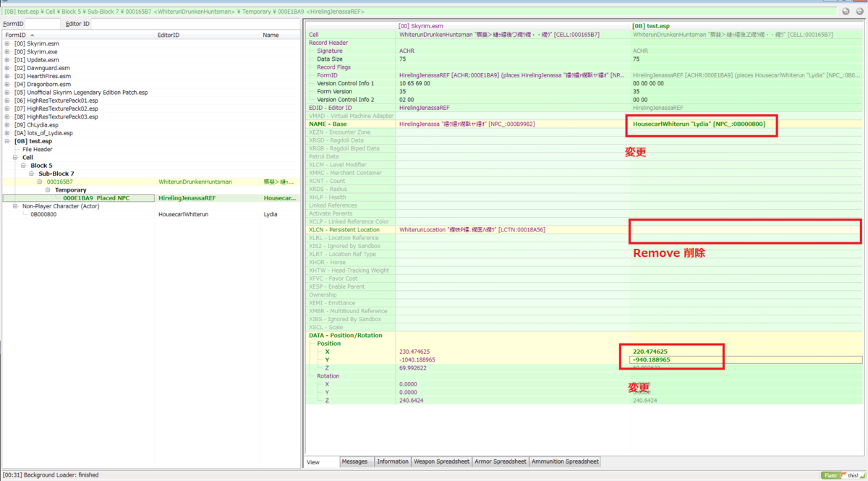Sort by the EditorID column header
Image resolution: width=868 pixels, height=481 pixels.
point(208,35)
